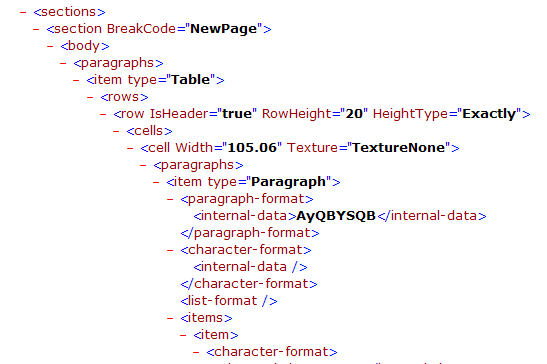Click the body tag text
This screenshot has width=547, height=364.
tap(85, 46)
